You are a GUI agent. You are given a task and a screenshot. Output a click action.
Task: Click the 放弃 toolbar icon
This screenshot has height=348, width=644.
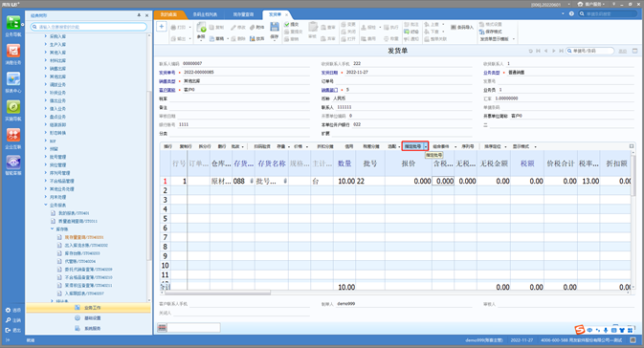[x=253, y=38]
